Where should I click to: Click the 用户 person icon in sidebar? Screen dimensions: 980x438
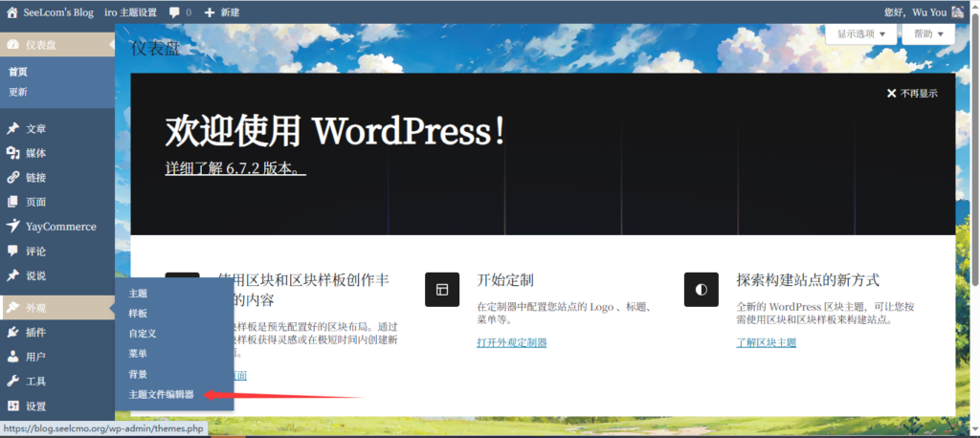coord(12,357)
